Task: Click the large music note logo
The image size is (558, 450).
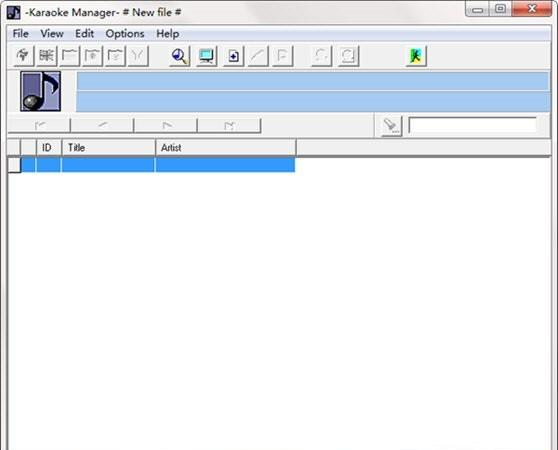Action: point(41,91)
